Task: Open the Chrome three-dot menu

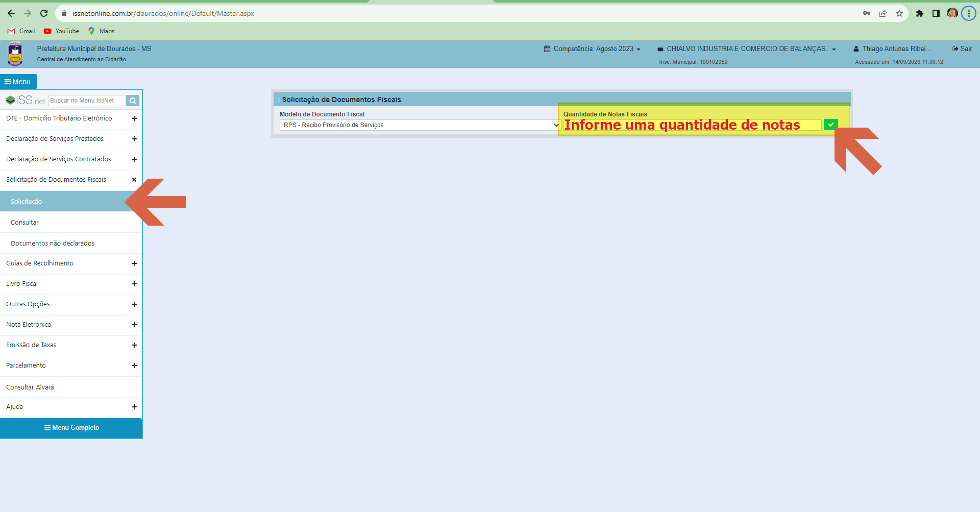Action: point(968,13)
